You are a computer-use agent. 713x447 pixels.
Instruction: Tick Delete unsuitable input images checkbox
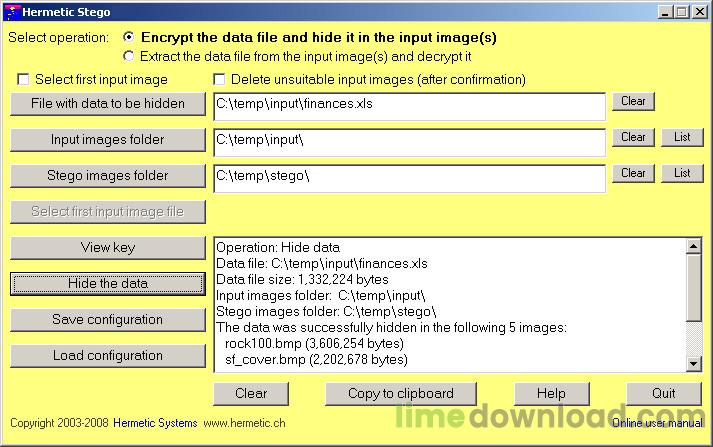(x=219, y=80)
